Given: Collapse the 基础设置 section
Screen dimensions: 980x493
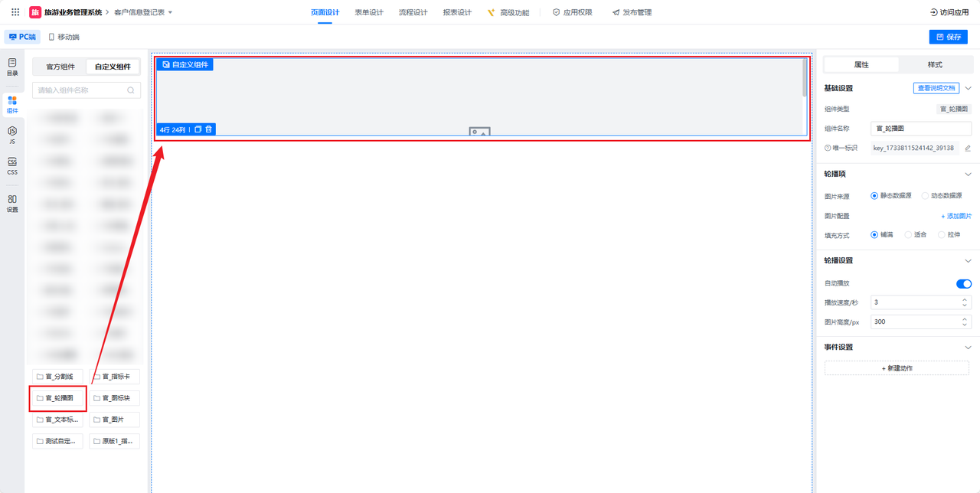Looking at the screenshot, I should pos(968,88).
